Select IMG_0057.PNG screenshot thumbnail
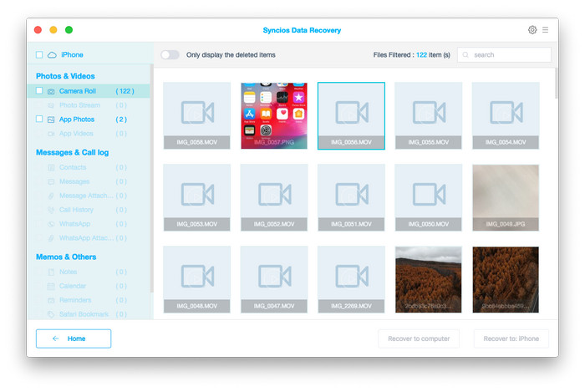Image resolution: width=585 pixels, height=392 pixels. pyautogui.click(x=274, y=115)
